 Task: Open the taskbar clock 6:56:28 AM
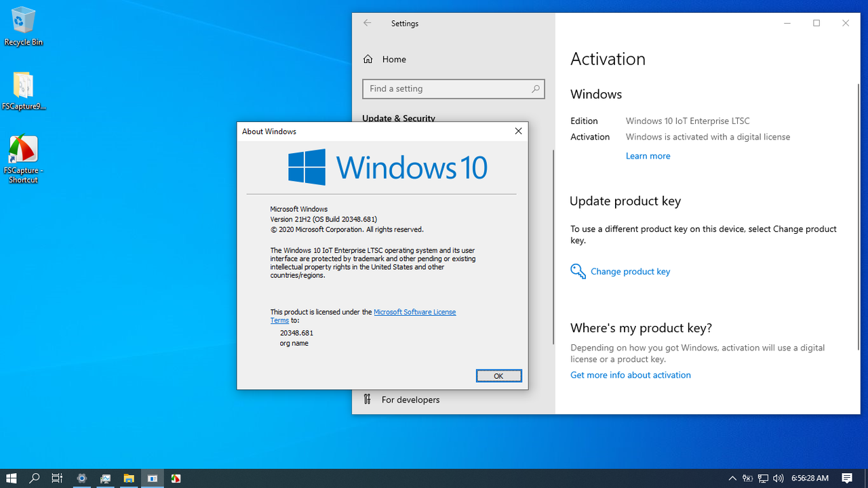pos(810,479)
